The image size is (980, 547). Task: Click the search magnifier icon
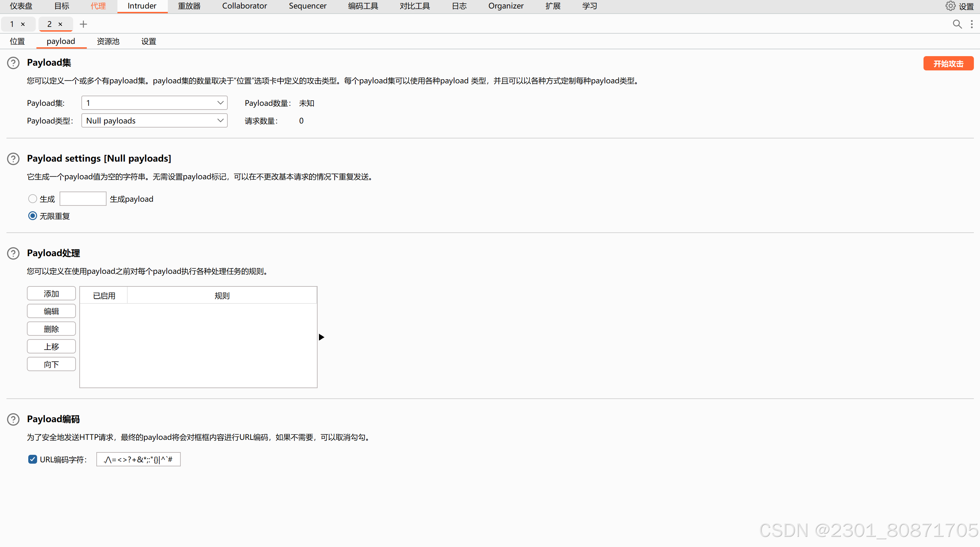(957, 24)
